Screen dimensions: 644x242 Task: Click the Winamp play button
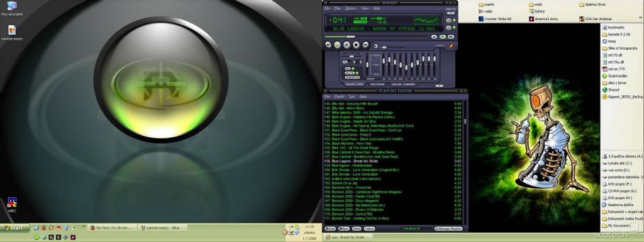[337, 45]
